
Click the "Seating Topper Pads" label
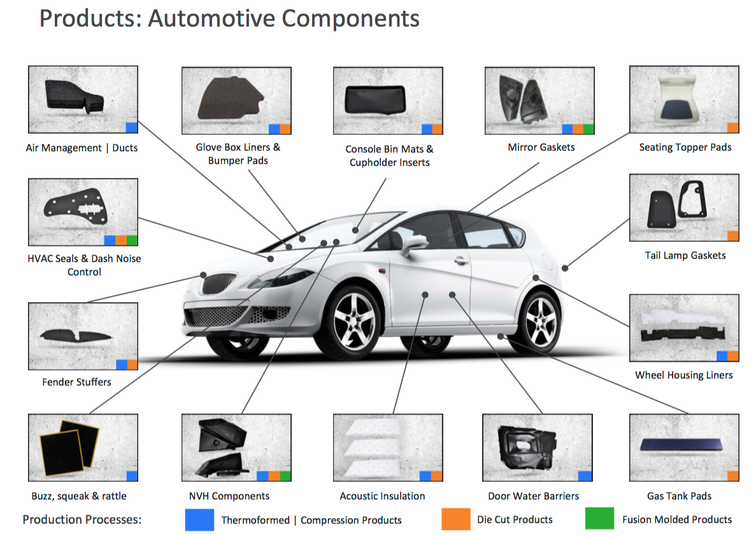point(685,147)
